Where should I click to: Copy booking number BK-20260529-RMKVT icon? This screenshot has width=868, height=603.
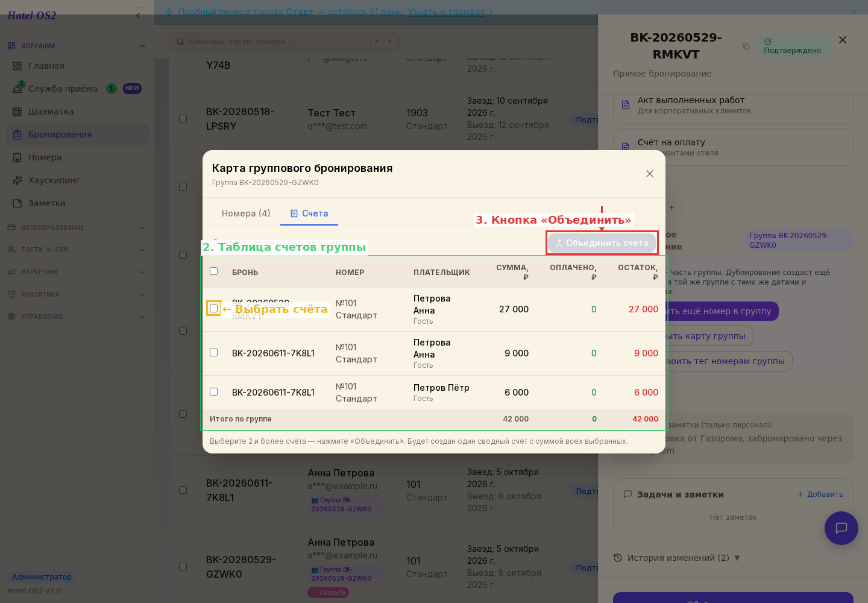[x=746, y=46]
